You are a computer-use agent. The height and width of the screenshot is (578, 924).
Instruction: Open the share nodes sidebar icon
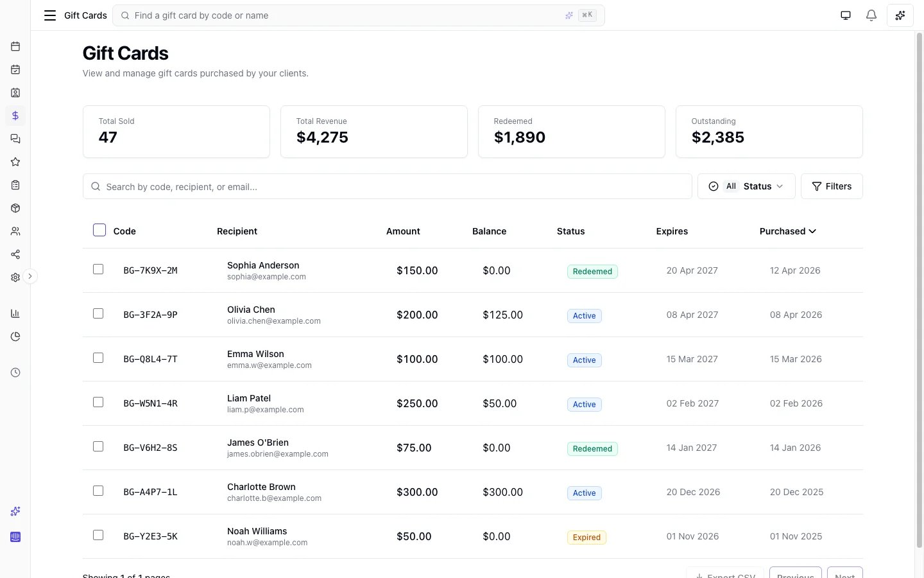coord(15,254)
